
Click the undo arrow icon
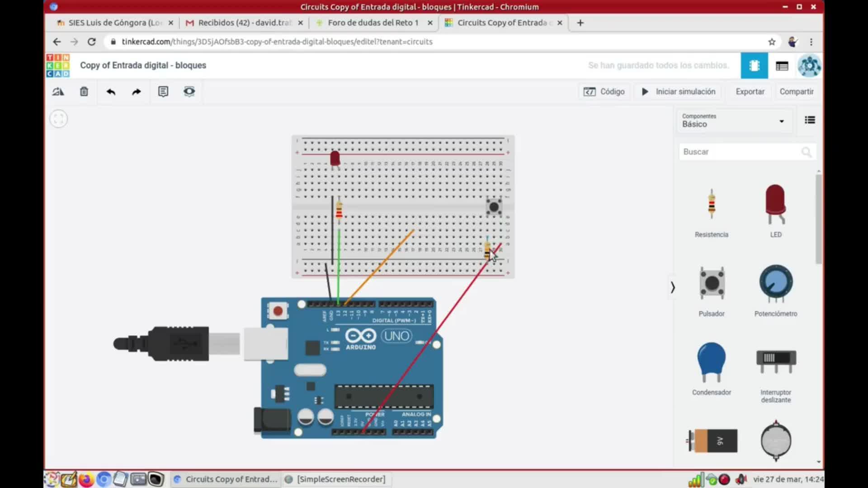pos(111,92)
